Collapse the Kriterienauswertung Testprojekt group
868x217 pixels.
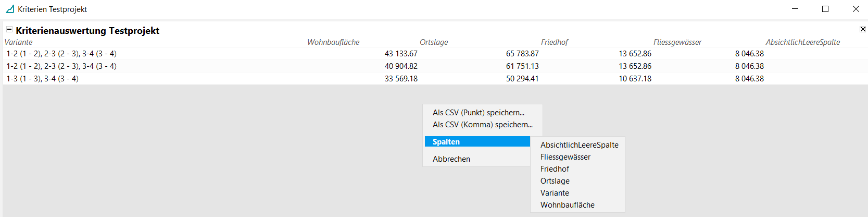coord(9,30)
